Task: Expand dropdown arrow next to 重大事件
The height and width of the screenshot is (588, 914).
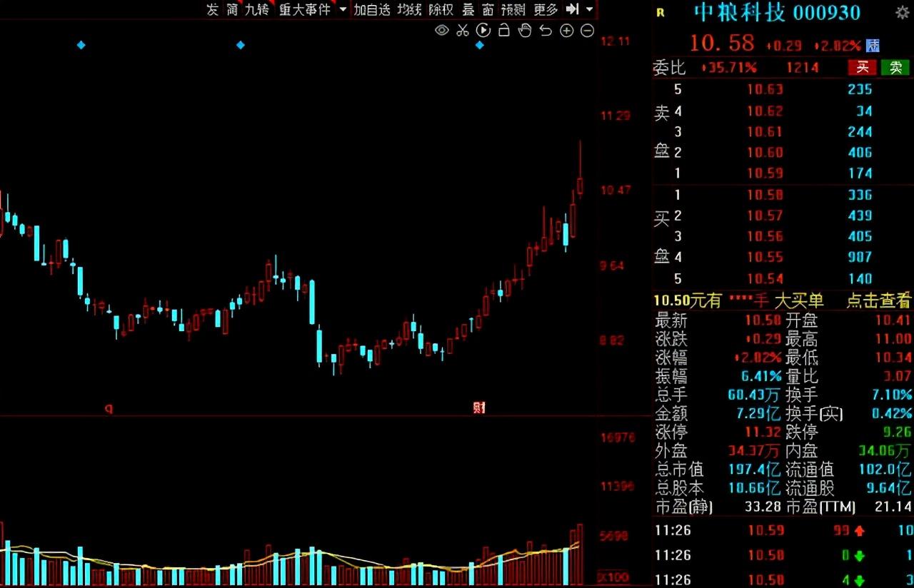Action: pyautogui.click(x=343, y=9)
